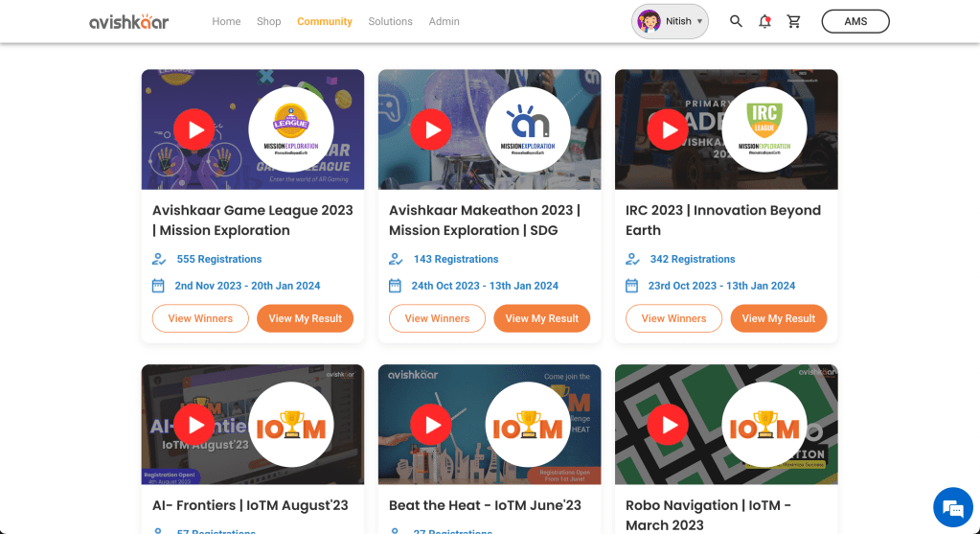The image size is (980, 534).
Task: Open the chat support bubble
Action: (952, 506)
